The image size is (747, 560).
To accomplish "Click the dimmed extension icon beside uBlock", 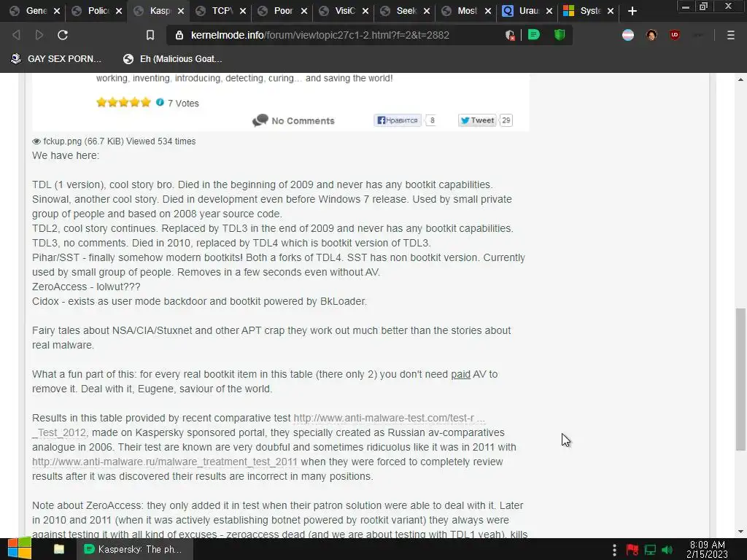I will tap(697, 35).
